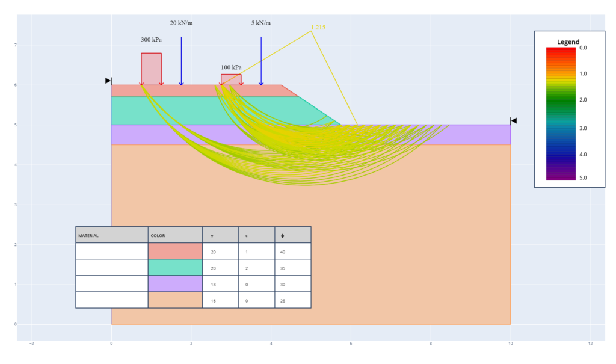
Task: Select the teal swatch in material table
Action: (x=175, y=267)
